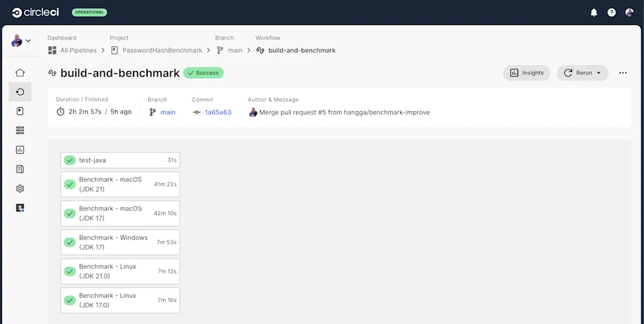This screenshot has width=644, height=324.
Task: Click the 2h 2m 57s duration text
Action: tap(85, 112)
